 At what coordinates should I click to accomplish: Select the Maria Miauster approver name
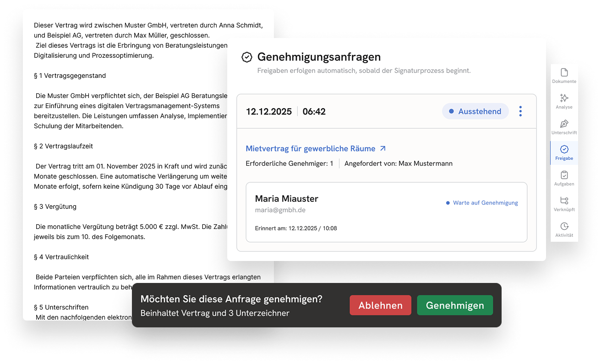[x=287, y=199]
